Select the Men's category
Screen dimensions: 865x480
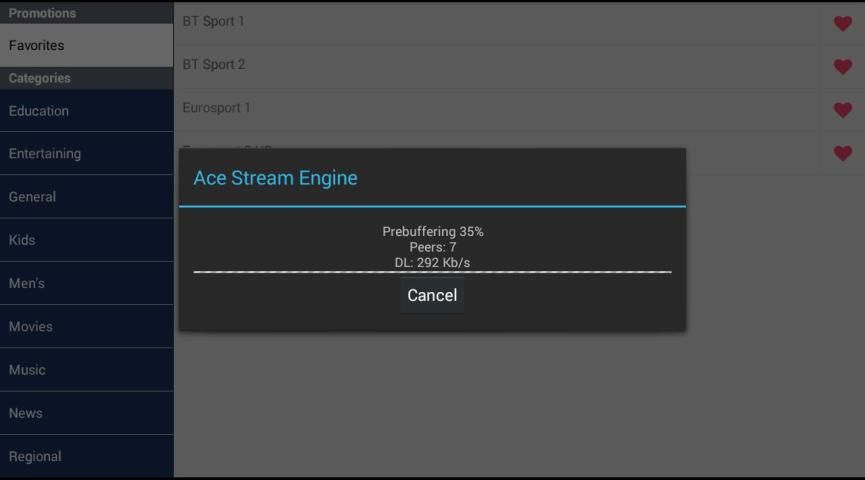(86, 283)
